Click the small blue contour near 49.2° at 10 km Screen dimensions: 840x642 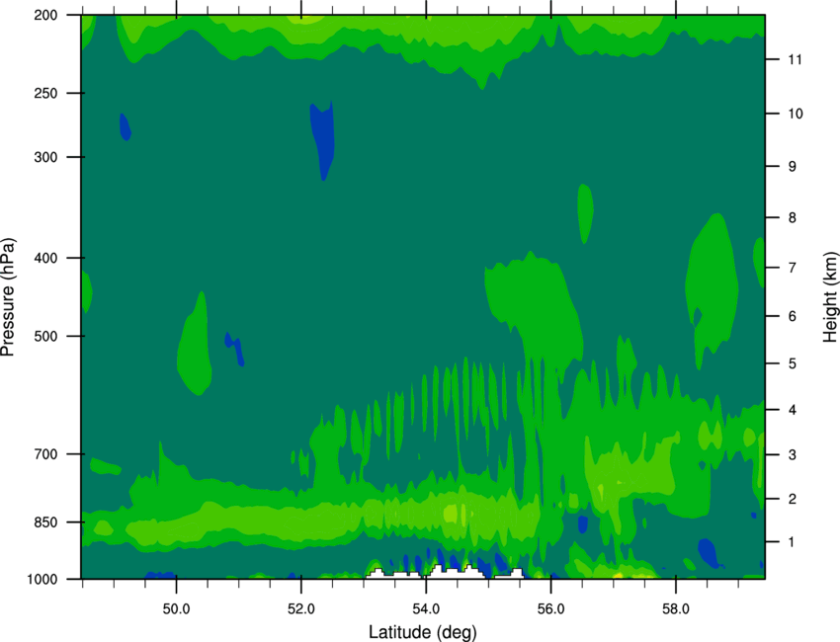[x=126, y=126]
